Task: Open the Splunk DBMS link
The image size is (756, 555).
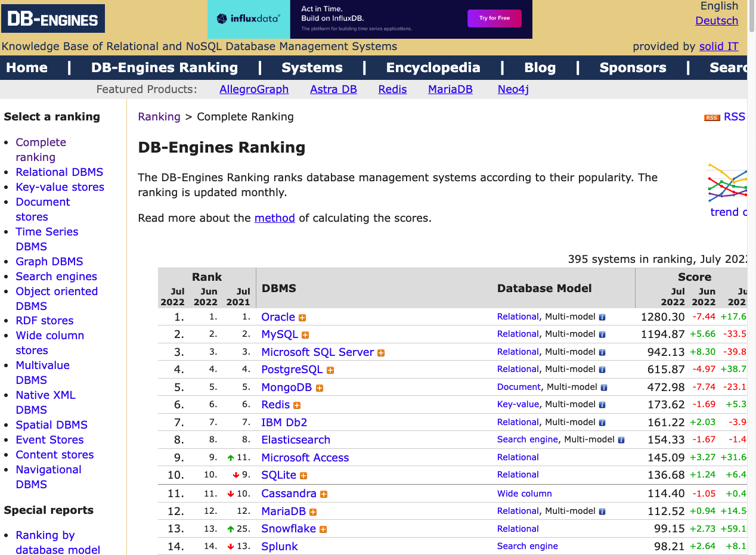Action: tap(280, 547)
